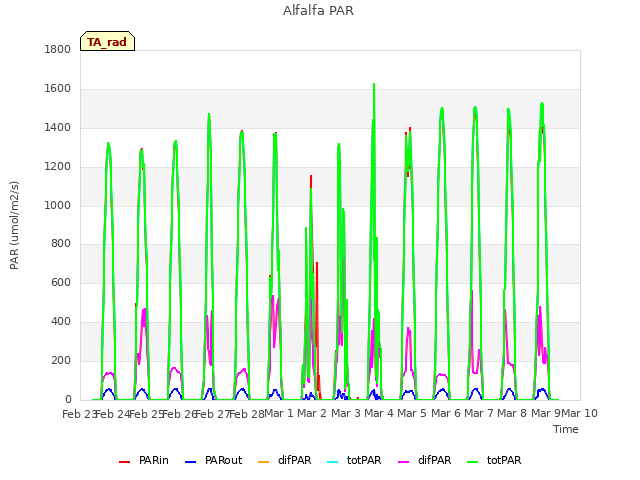Image resolution: width=640 pixels, height=480 pixels.
Task: Click the 1600 y-axis tick label
Action: (x=58, y=89)
